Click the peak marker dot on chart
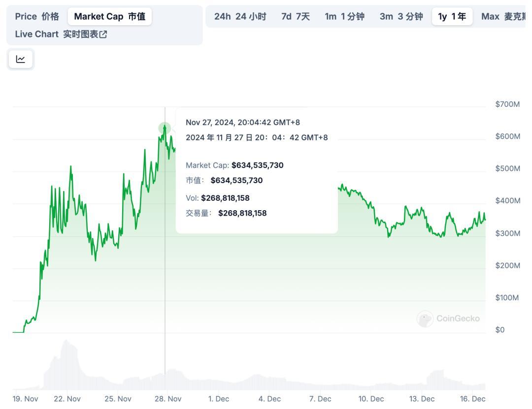Screen dimensions: 532x409 point(165,128)
